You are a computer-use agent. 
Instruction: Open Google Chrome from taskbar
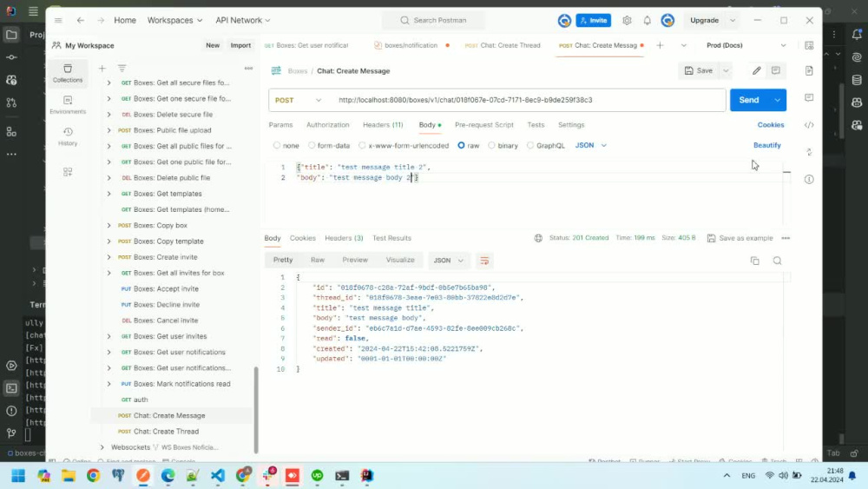click(x=93, y=475)
